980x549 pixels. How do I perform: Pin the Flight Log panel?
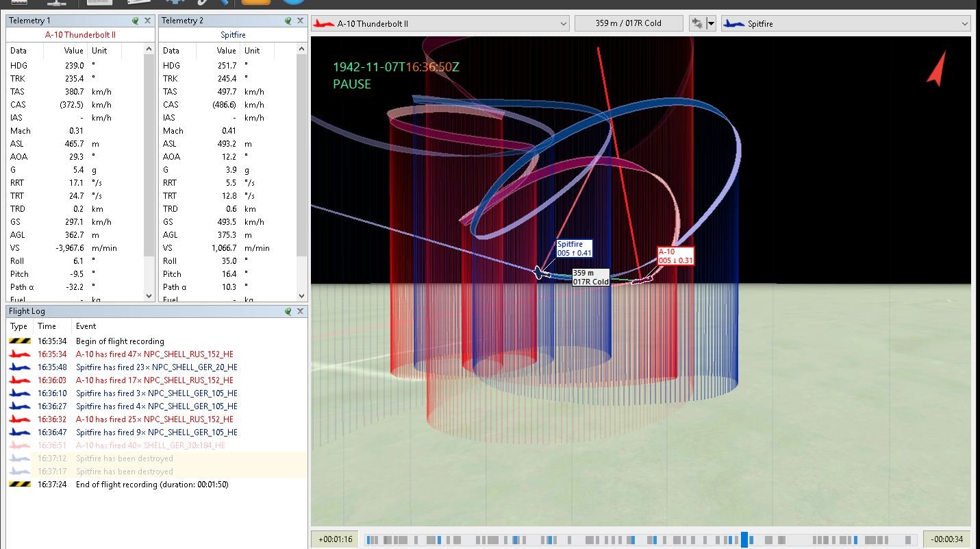(288, 311)
